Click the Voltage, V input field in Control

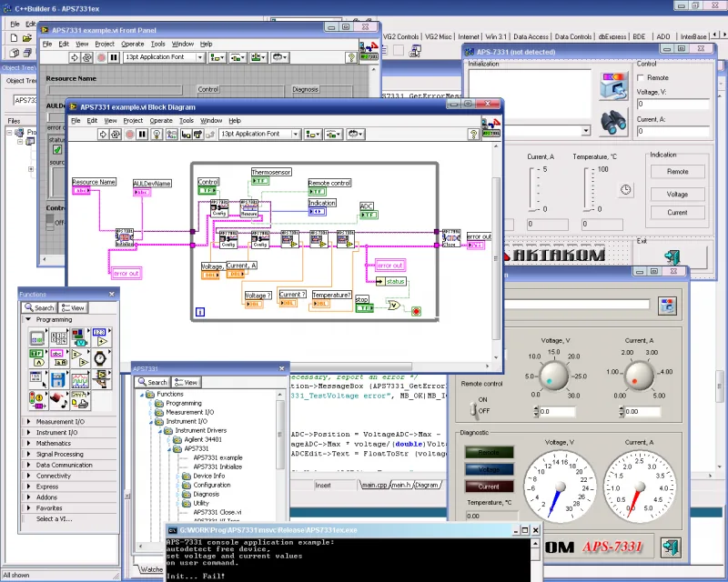point(673,104)
